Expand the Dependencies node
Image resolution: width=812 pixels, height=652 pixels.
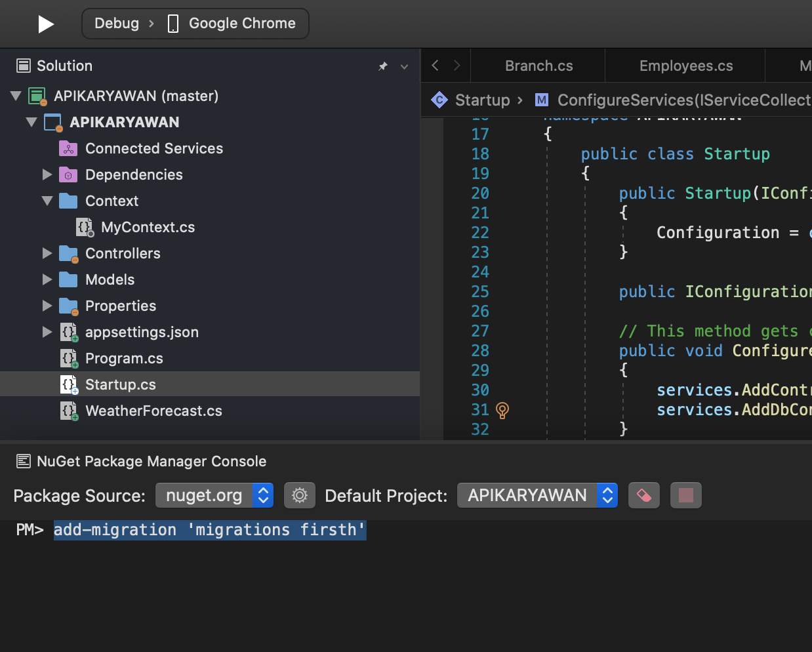point(47,174)
